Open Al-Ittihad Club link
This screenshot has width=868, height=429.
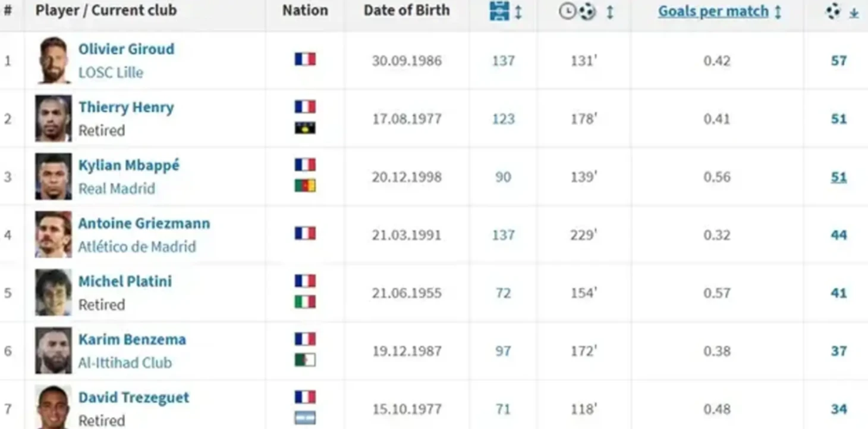(x=125, y=363)
